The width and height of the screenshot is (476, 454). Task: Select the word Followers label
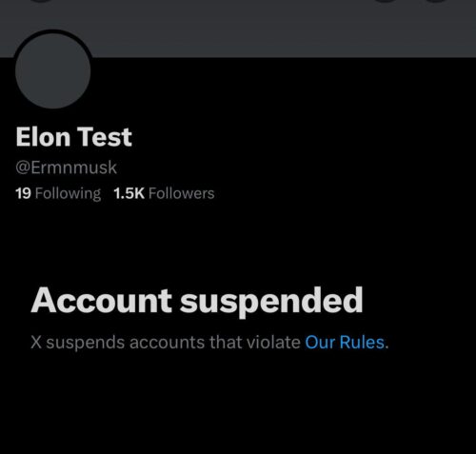pyautogui.click(x=182, y=193)
